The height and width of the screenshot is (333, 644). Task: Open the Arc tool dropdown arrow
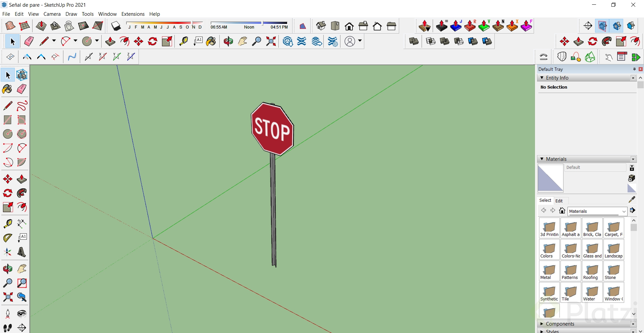tap(75, 41)
